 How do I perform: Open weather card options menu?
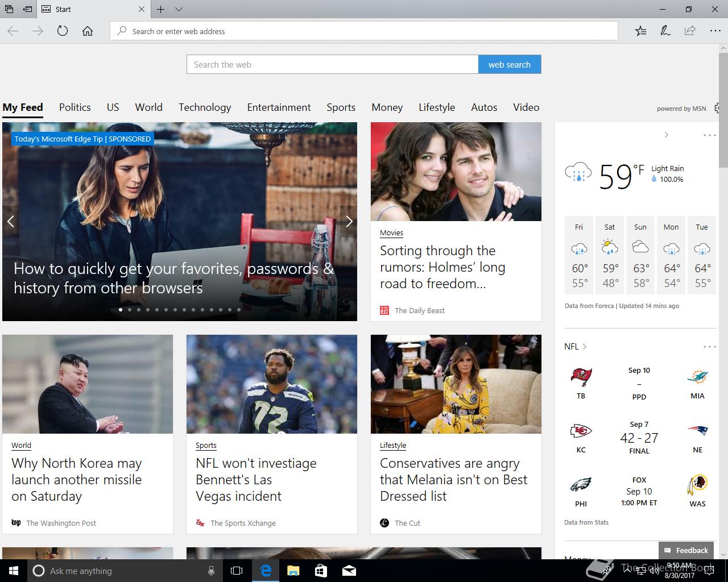click(x=709, y=135)
